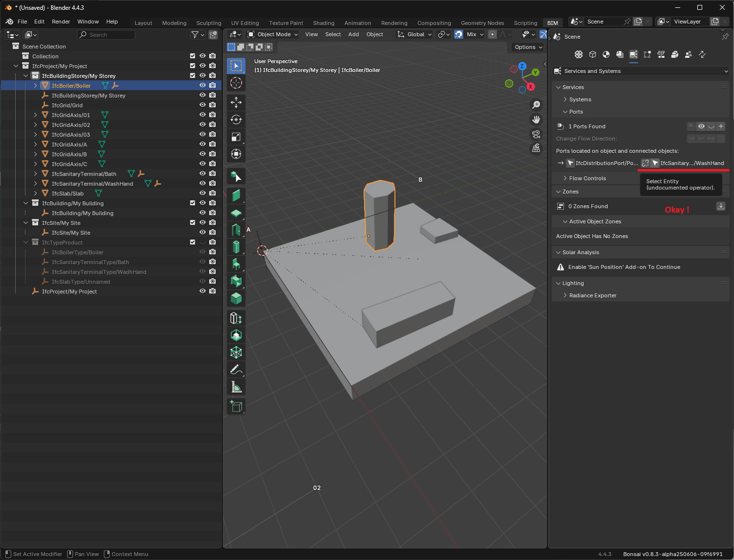The height and width of the screenshot is (560, 734).
Task: Switch to the Shading workspace tab
Action: (x=324, y=23)
